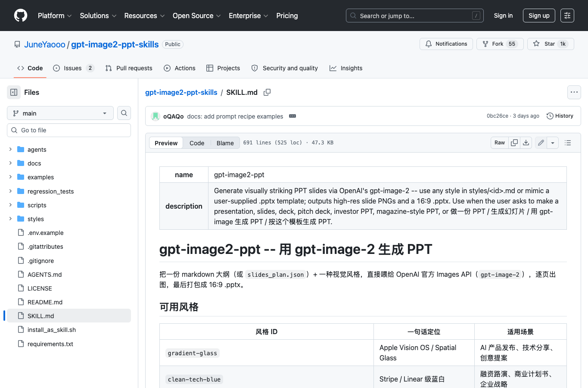The height and width of the screenshot is (388, 588).
Task: Select the SKILL.md file
Action: [x=69, y=316]
